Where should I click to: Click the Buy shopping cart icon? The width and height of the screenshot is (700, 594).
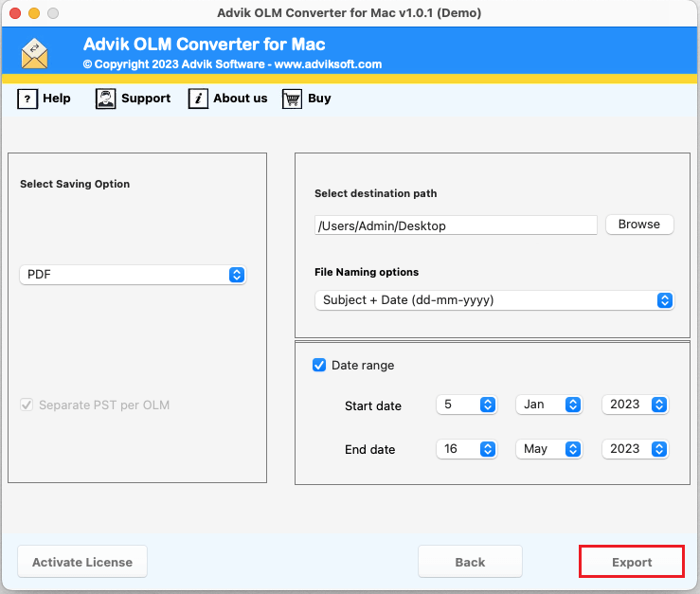click(x=292, y=99)
